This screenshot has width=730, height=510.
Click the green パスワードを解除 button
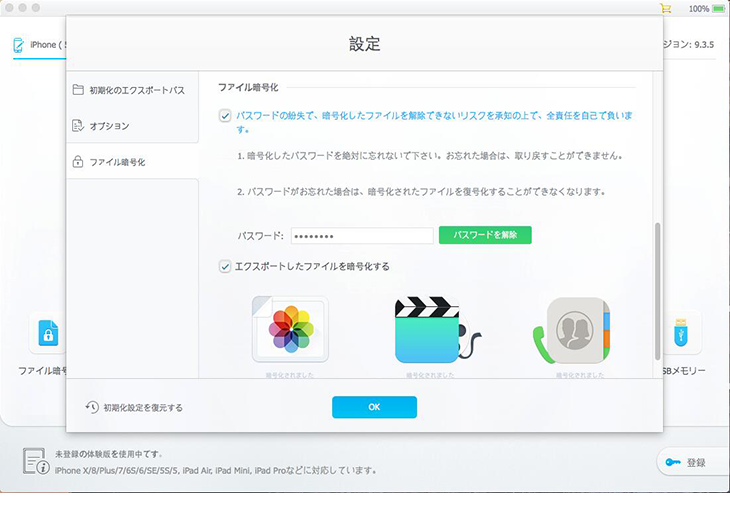pos(485,235)
